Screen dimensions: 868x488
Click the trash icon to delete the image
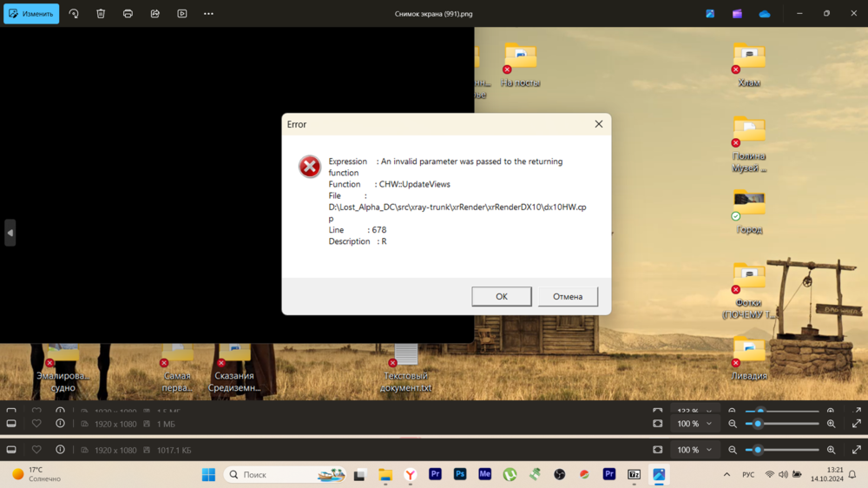coord(101,14)
